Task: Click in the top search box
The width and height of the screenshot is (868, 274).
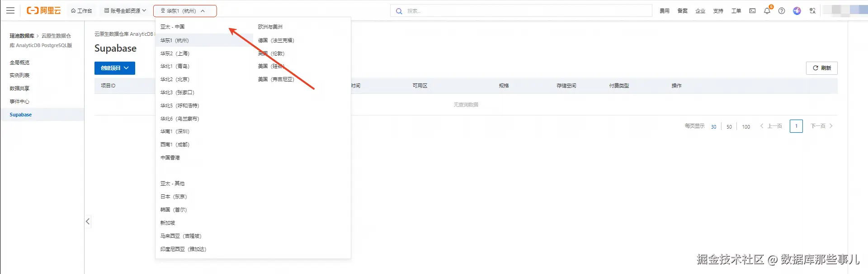Action: [521, 11]
